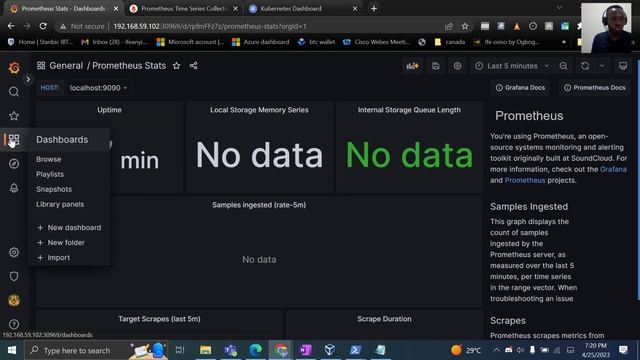The height and width of the screenshot is (360, 640).
Task: Open PowerShell from taskbar
Action: coord(355,350)
